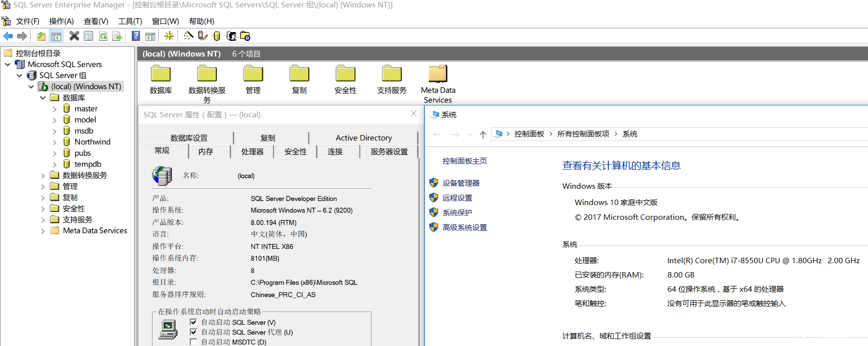Screen dimensions: 868x346
Task: Click the yellow star New toolbar icon
Action: (x=169, y=36)
